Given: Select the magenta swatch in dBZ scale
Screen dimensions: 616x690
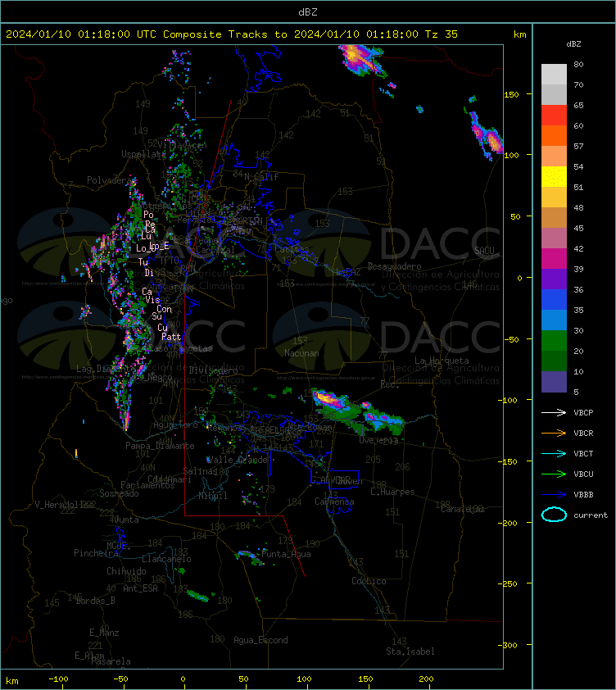Looking at the screenshot, I should pyautogui.click(x=554, y=258).
